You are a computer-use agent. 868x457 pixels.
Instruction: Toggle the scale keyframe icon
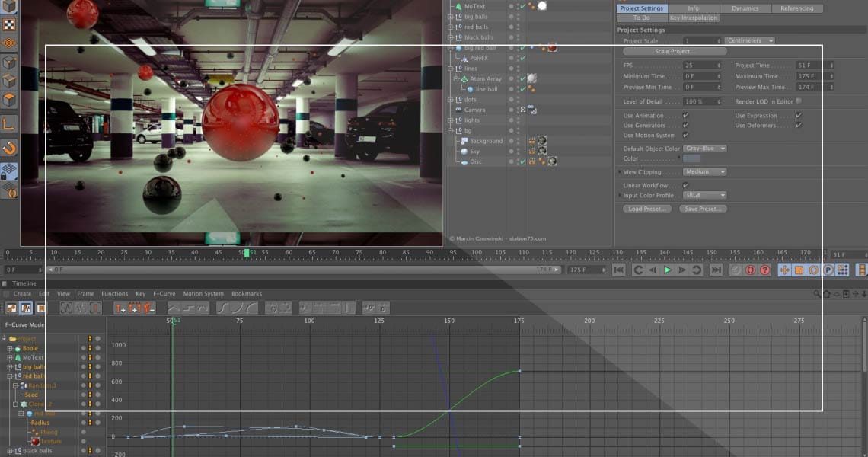pos(799,270)
